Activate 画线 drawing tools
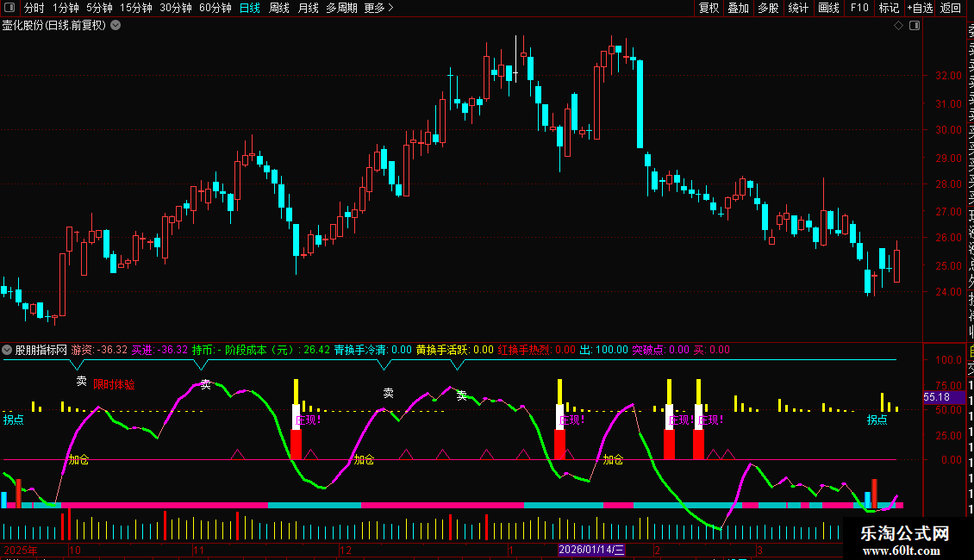This screenshot has width=974, height=560. point(828,8)
